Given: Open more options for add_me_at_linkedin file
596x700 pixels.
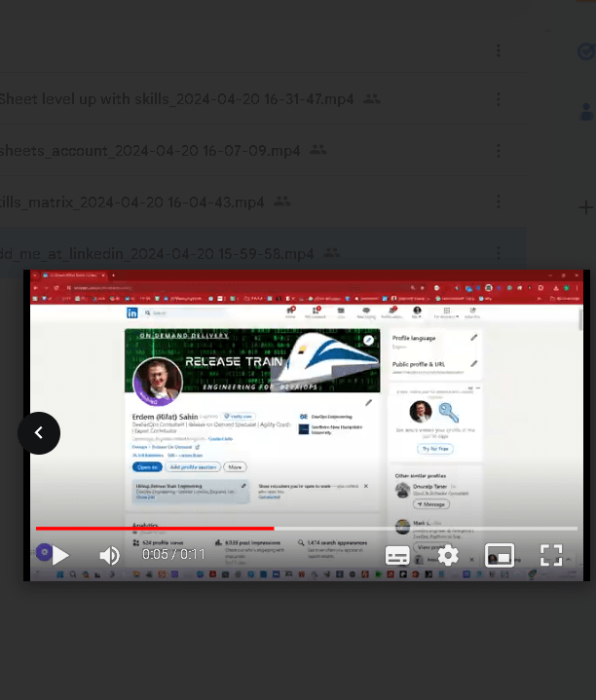Looking at the screenshot, I should (x=499, y=253).
